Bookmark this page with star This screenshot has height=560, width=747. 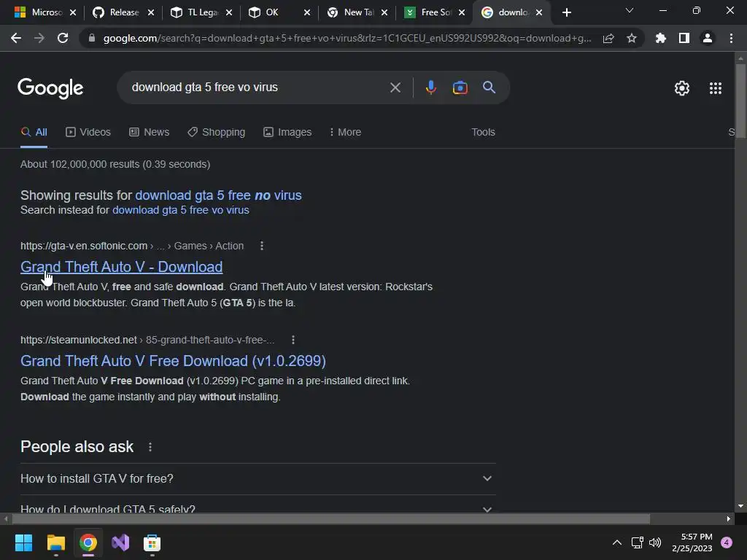click(x=631, y=38)
